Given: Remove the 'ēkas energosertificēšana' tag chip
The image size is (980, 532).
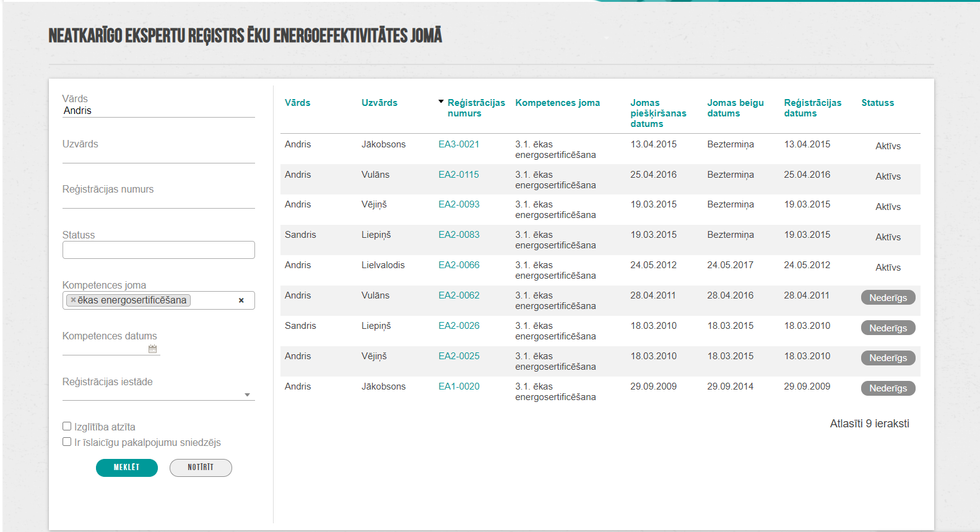Looking at the screenshot, I should click(73, 300).
